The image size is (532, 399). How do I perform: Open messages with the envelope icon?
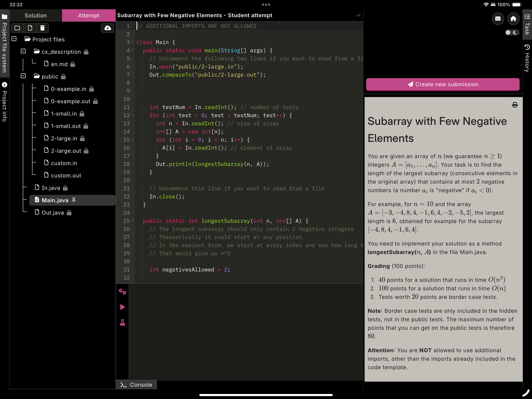pyautogui.click(x=498, y=19)
